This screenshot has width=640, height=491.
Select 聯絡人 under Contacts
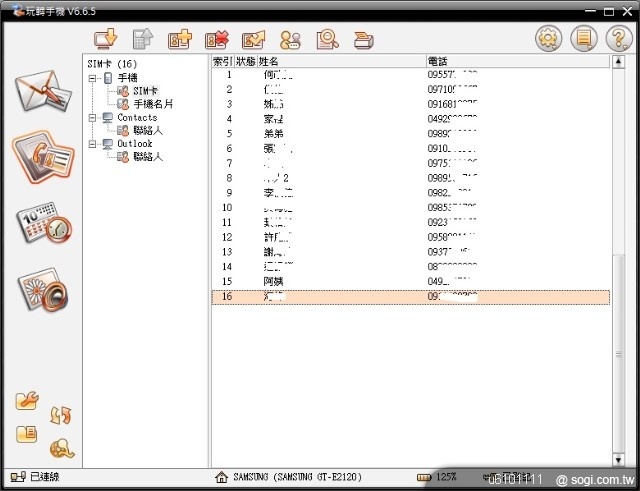(x=148, y=131)
